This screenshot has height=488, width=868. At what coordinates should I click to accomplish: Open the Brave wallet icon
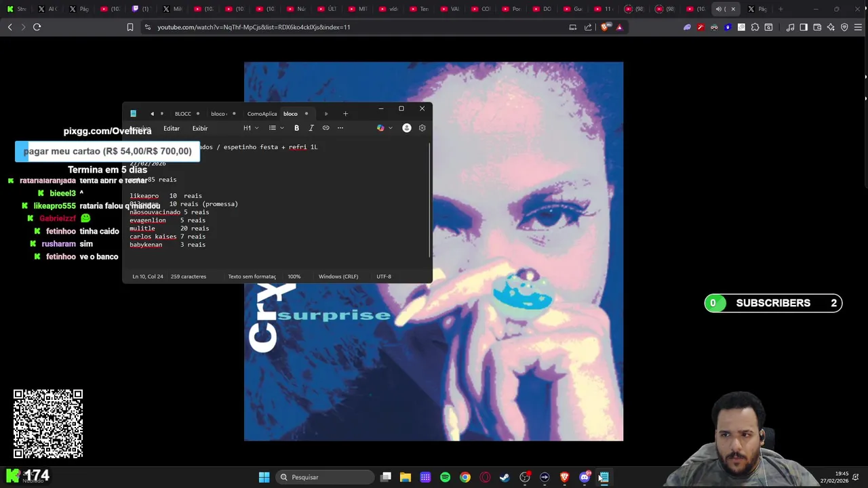click(817, 27)
